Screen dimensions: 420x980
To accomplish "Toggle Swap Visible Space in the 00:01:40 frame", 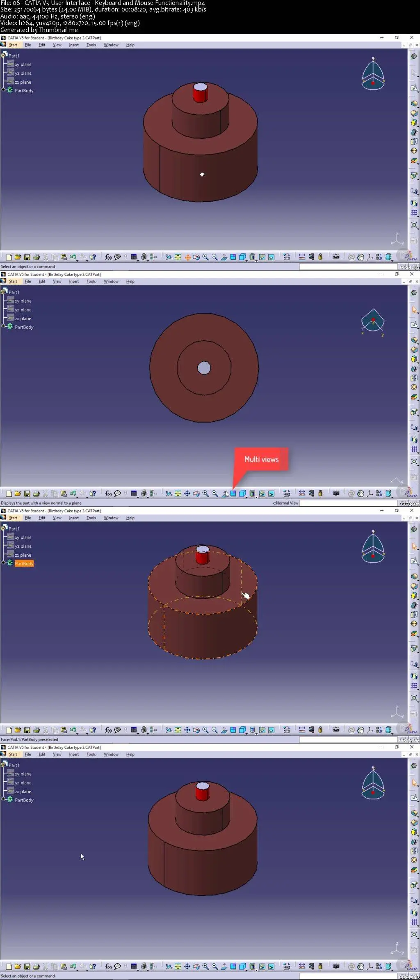I will coord(271,257).
